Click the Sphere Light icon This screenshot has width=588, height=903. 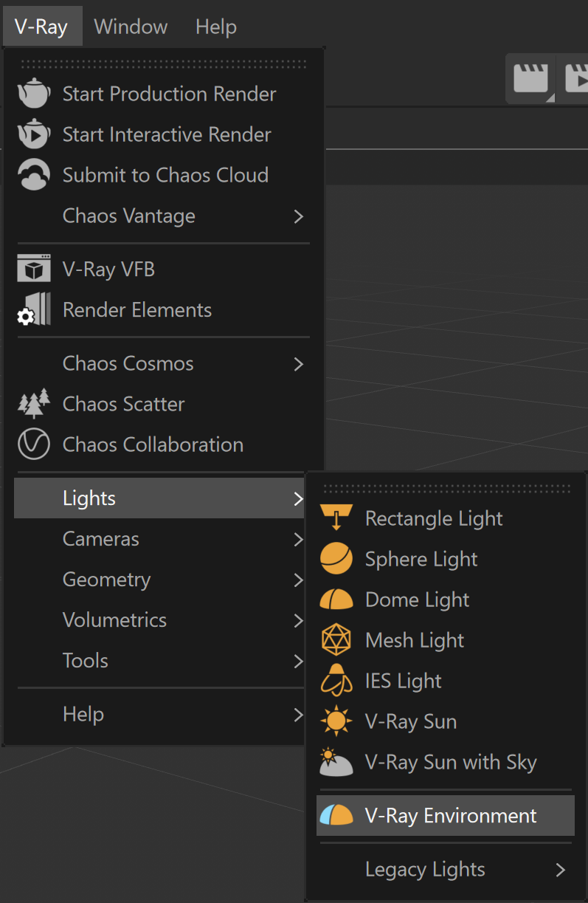[x=336, y=559]
